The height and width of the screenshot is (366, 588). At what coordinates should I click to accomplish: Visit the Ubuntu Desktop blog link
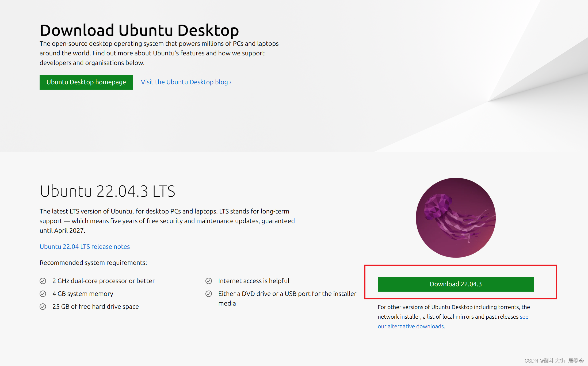[x=186, y=82]
